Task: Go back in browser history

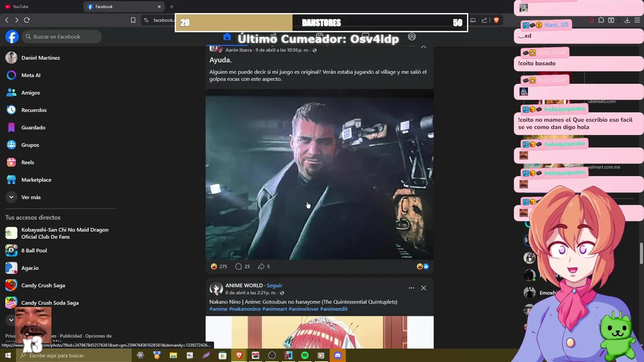Action: [7, 20]
